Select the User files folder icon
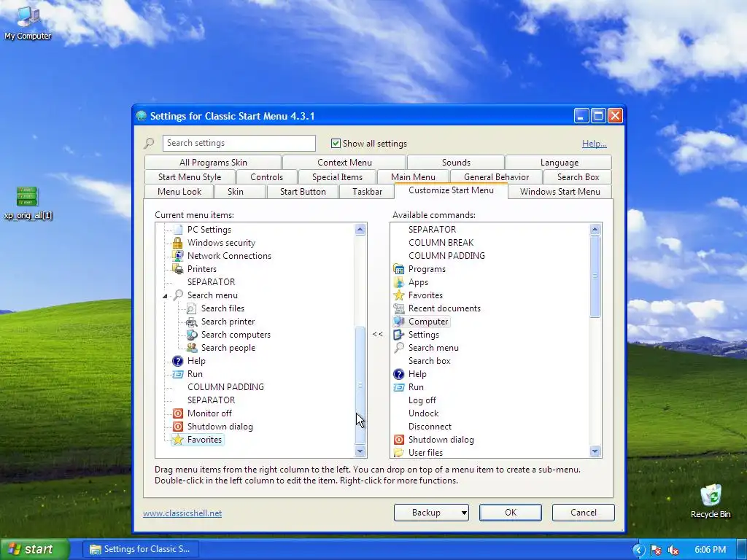747x560 pixels. pyautogui.click(x=399, y=452)
